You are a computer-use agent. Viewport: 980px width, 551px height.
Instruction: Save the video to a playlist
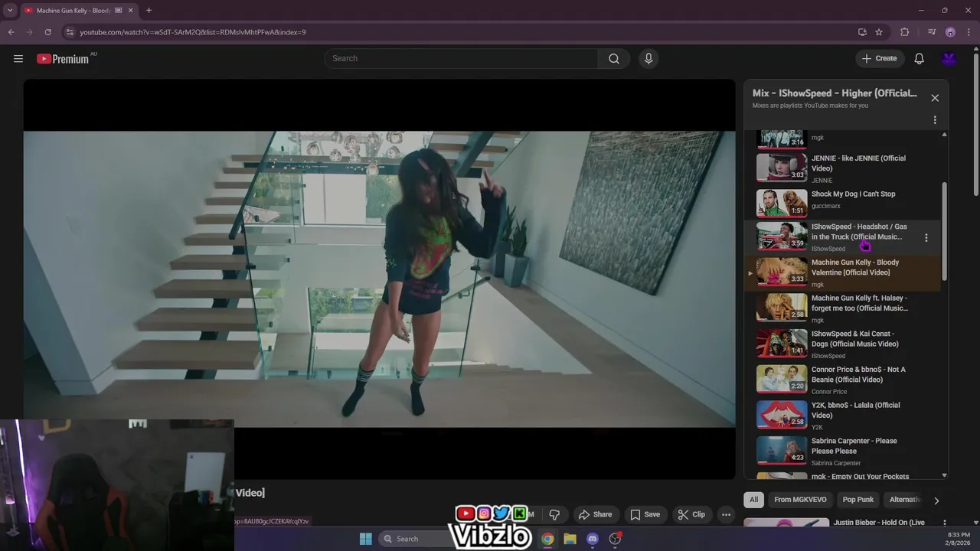(645, 514)
